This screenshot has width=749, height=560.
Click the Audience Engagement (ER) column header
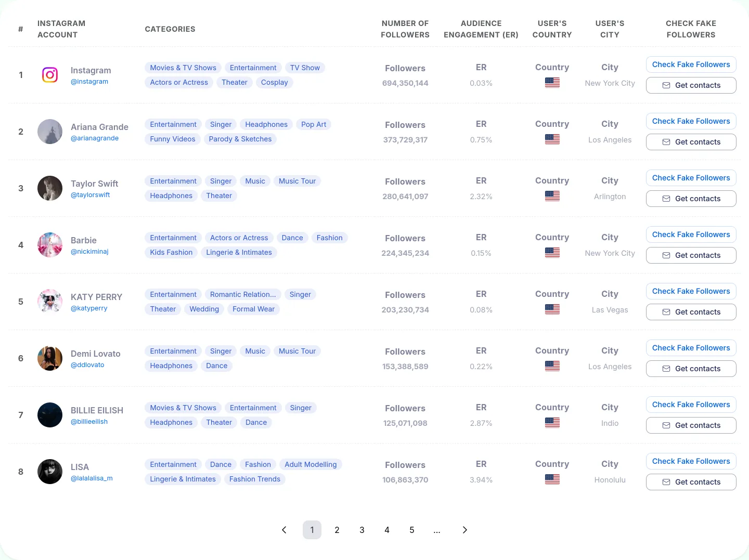pyautogui.click(x=481, y=29)
